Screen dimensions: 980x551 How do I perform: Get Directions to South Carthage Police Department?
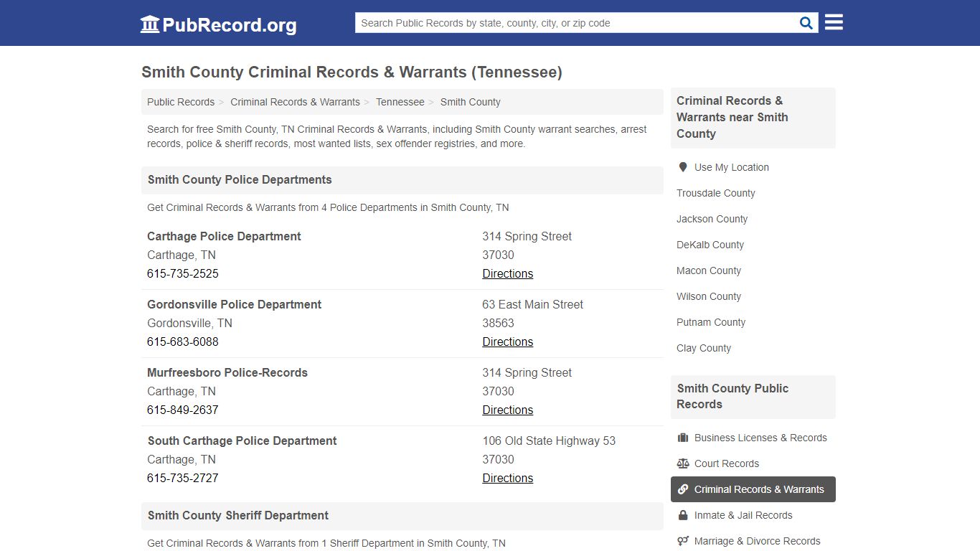click(508, 478)
